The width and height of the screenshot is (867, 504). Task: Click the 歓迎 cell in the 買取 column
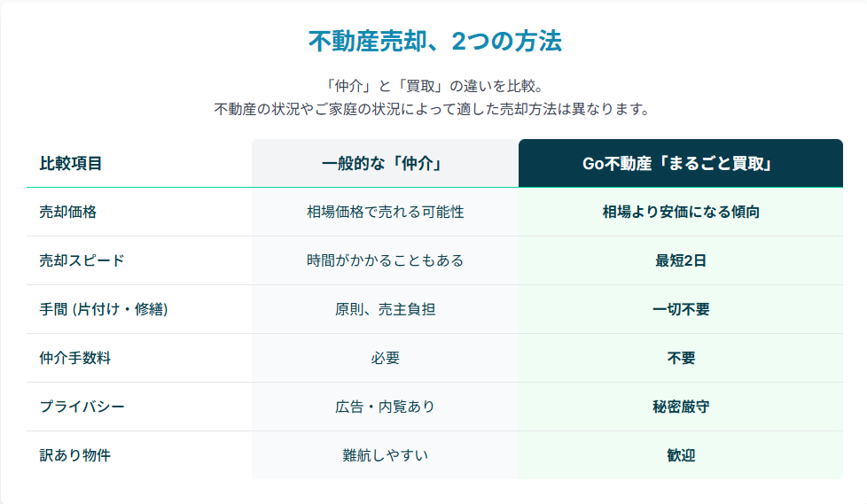click(680, 456)
